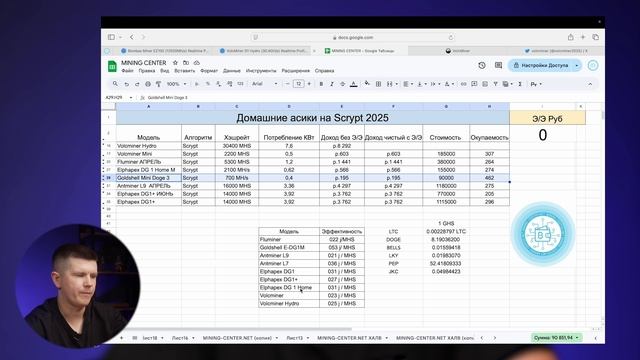Open the comments panel icon
Screen dimensions: 640x360
coord(498,65)
